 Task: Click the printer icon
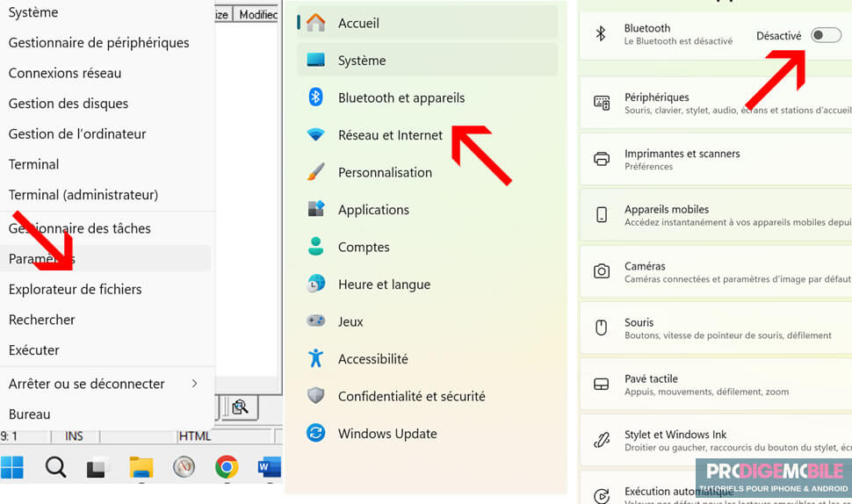pos(602,159)
